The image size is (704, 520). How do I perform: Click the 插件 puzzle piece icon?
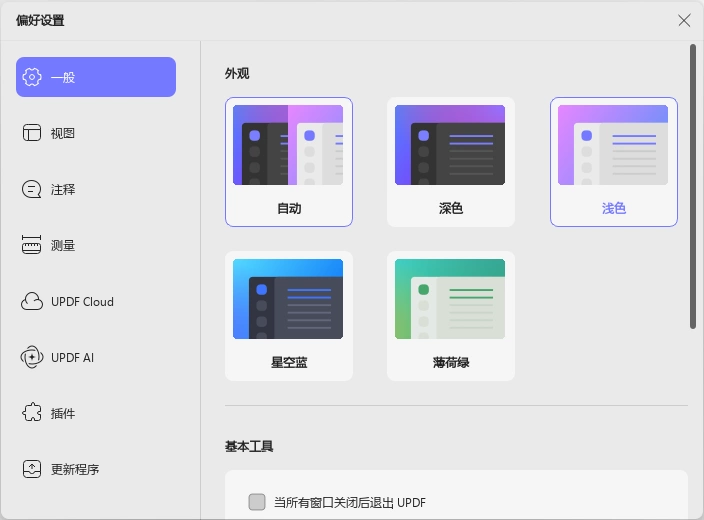32,413
